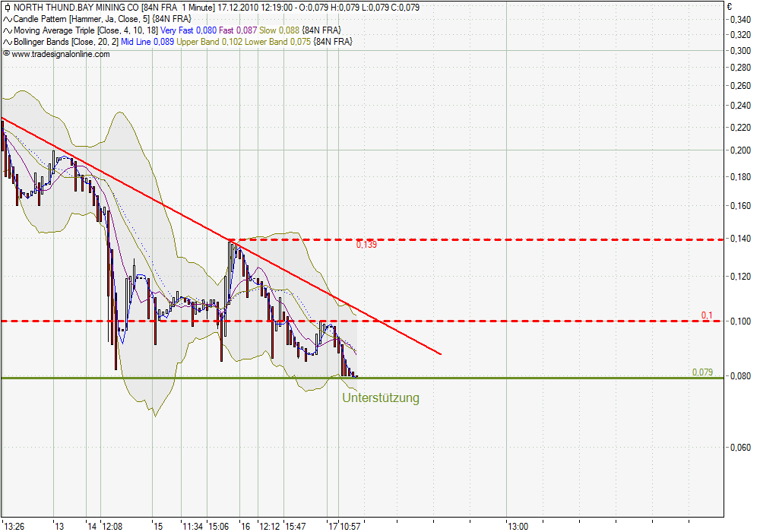
Task: Click the candlestick icon beside NORTH THUND.BAY MINING
Action: coord(7,7)
